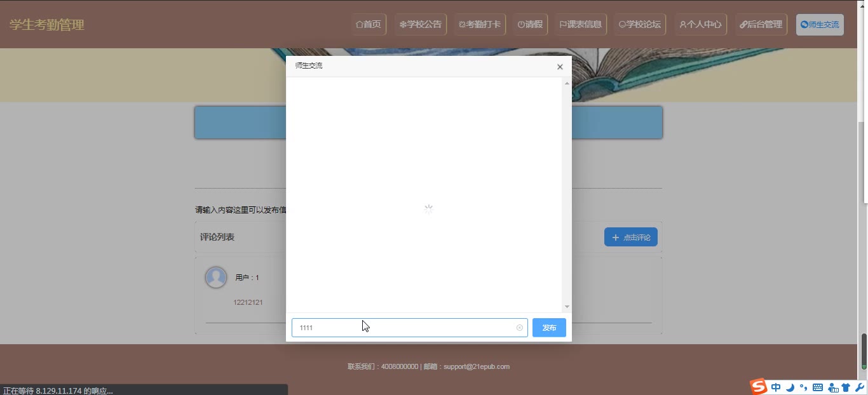Image resolution: width=868 pixels, height=395 pixels.
Task: Open the 学校公告 announcements menu item
Action: click(x=421, y=25)
